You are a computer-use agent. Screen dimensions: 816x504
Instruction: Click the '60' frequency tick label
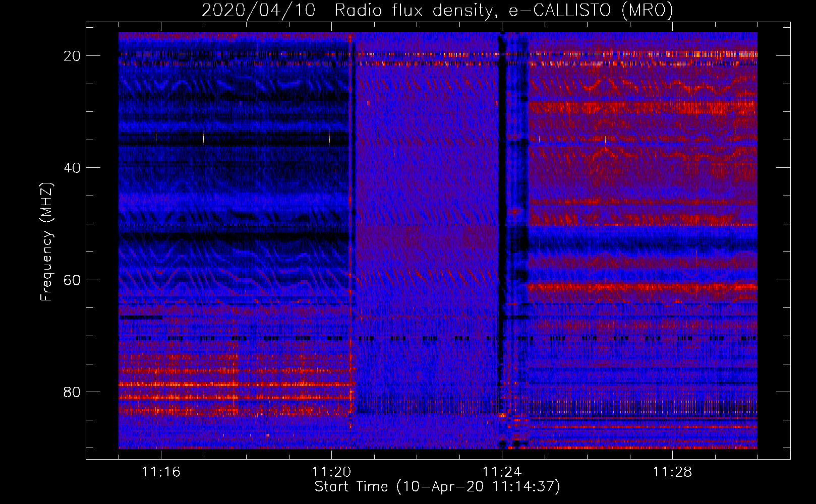click(x=73, y=280)
